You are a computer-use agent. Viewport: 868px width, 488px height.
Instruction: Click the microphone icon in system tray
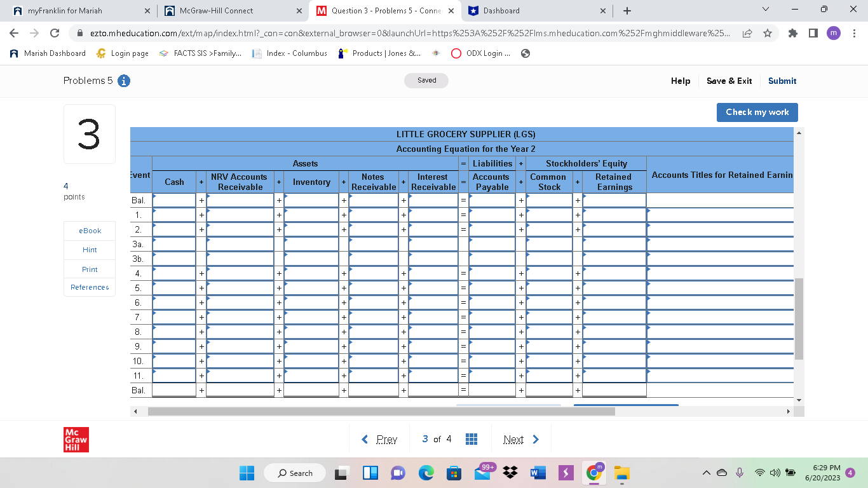(739, 473)
